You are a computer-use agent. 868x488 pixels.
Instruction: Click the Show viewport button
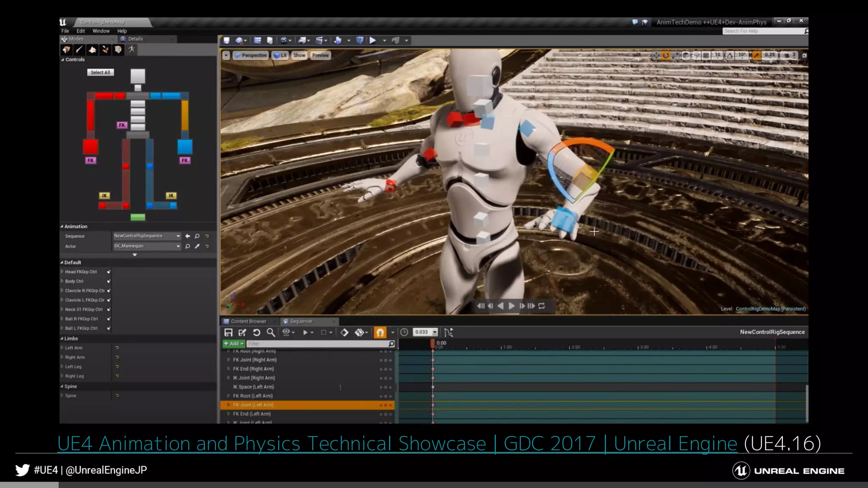[x=299, y=55]
